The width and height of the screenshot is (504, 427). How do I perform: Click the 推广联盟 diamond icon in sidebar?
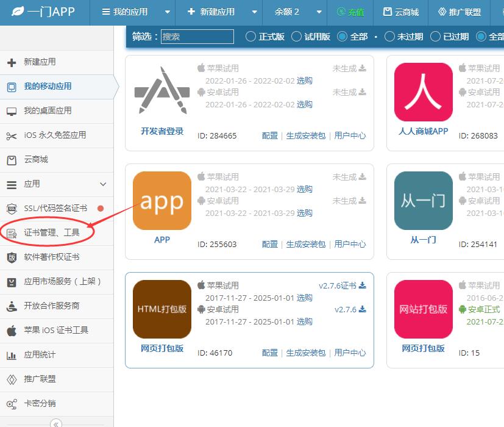[12, 379]
